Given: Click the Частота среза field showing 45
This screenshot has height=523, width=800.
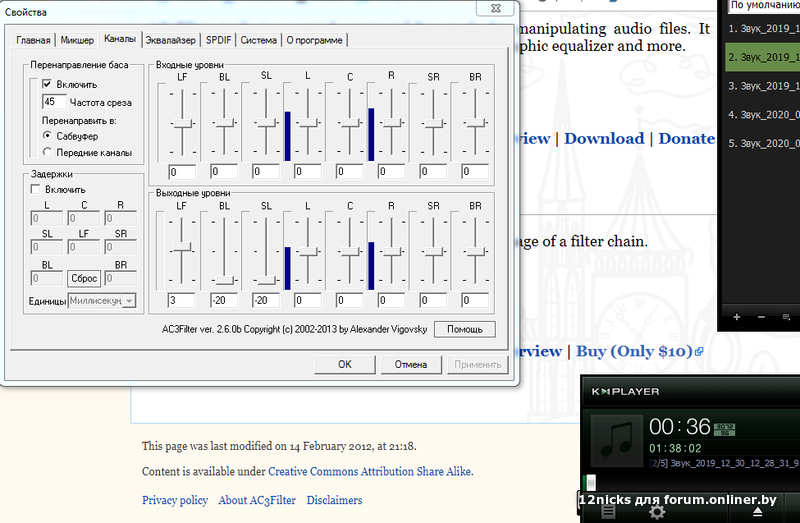Looking at the screenshot, I should click(x=54, y=101).
